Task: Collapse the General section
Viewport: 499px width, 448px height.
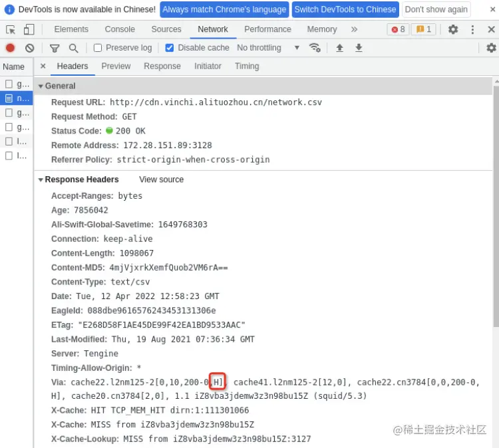Action: [41, 86]
